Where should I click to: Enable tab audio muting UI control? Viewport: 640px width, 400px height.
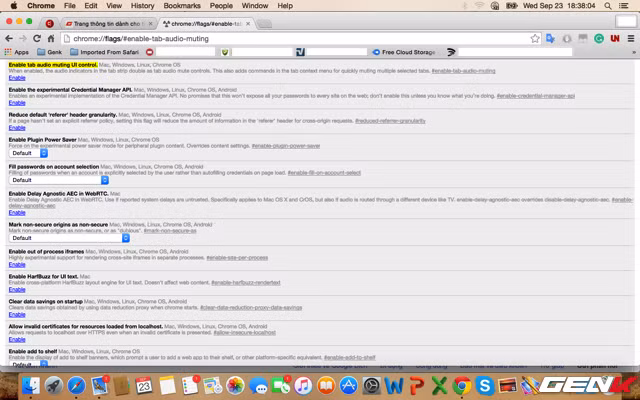tap(17, 77)
